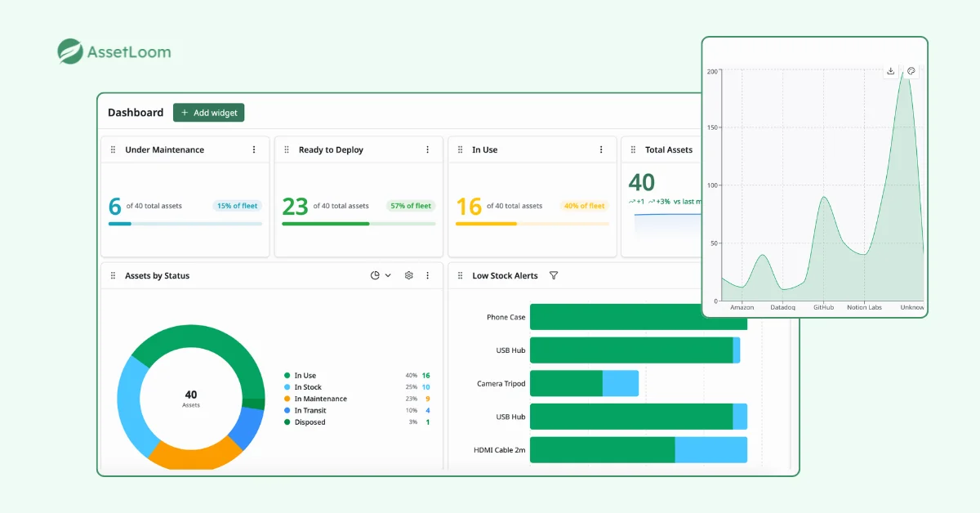Click the Assets by Status widget title
The width and height of the screenshot is (980, 513).
tap(157, 275)
